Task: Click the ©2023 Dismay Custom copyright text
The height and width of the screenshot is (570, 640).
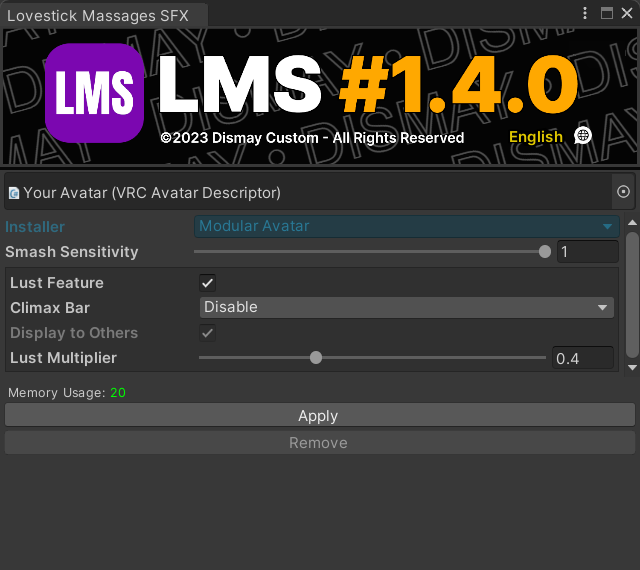Action: [x=312, y=138]
